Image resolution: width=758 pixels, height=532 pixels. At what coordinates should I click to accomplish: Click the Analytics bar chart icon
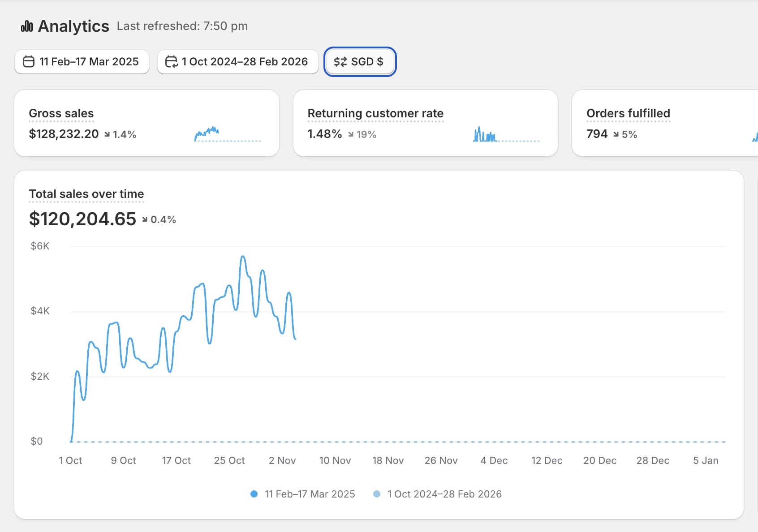27,26
